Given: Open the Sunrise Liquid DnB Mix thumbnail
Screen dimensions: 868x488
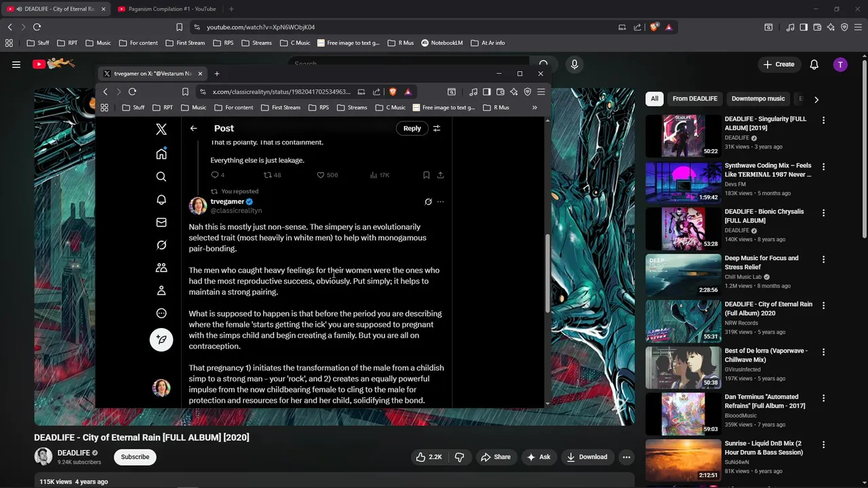Looking at the screenshot, I should tap(683, 460).
